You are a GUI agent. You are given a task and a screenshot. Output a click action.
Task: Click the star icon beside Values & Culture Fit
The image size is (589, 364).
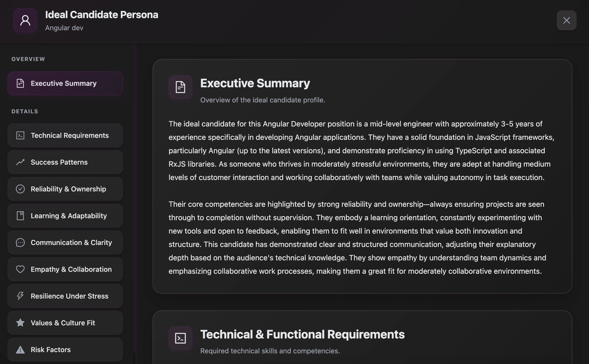[20, 323]
